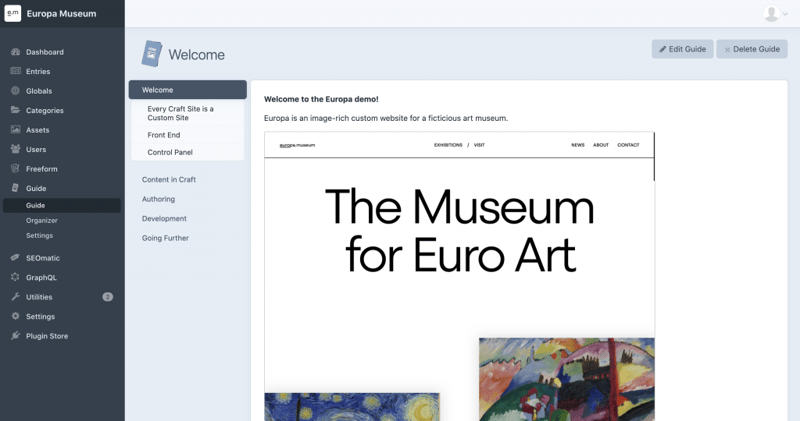Viewport: 800px width, 421px height.
Task: Open the user account avatar menu
Action: (x=773, y=13)
